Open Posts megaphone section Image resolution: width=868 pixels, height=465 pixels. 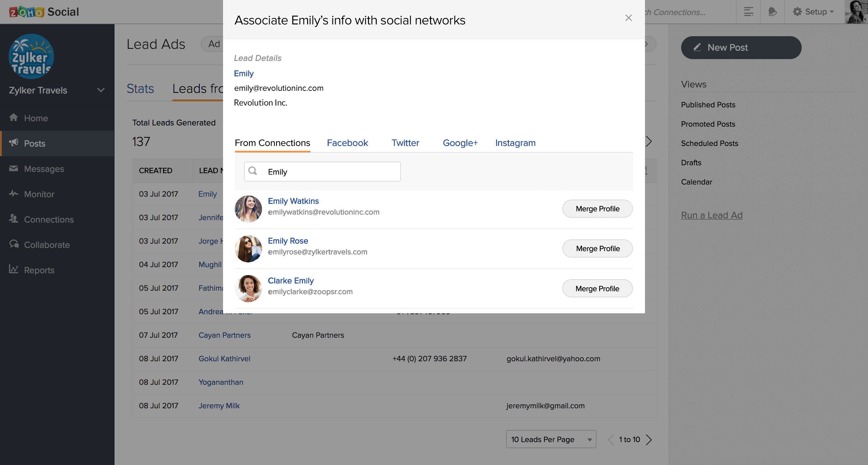[x=57, y=143]
